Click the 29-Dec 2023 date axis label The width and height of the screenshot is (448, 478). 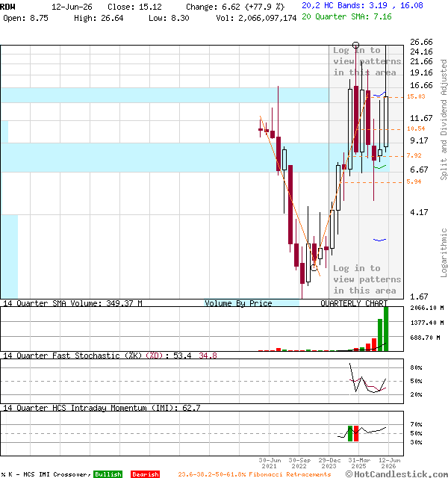click(329, 463)
